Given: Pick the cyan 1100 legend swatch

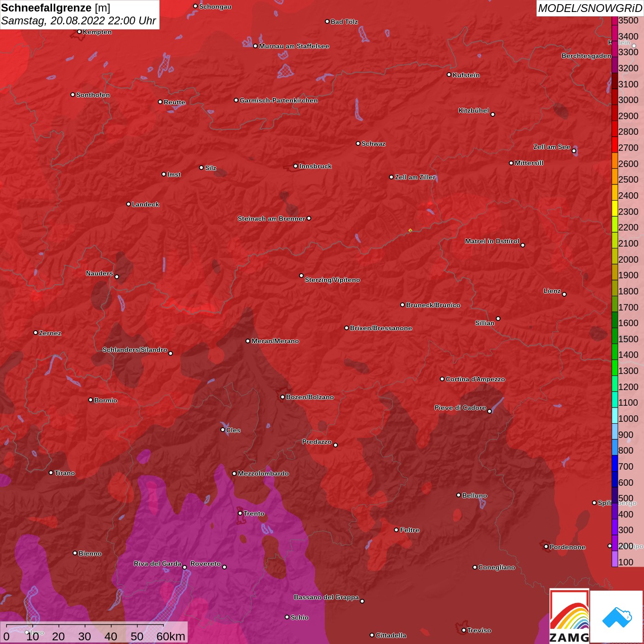Looking at the screenshot, I should (615, 399).
